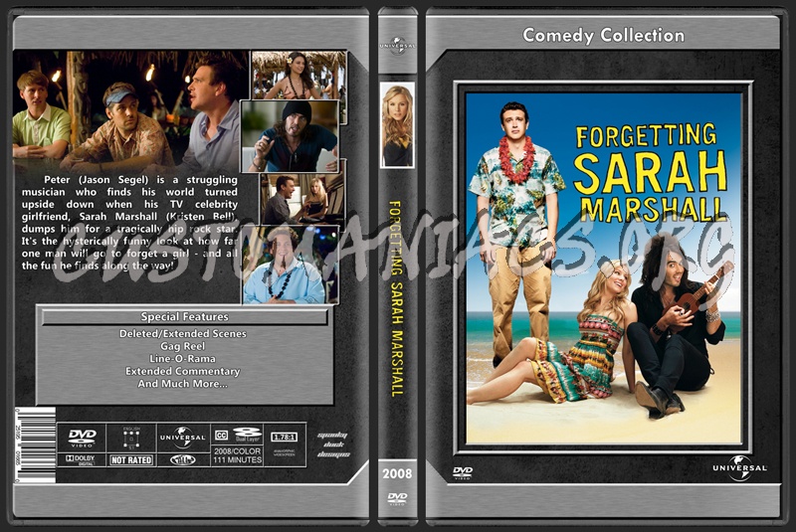Click the DVD Video logo on the front cover
Viewport: 796px width, 532px height.
pyautogui.click(x=463, y=472)
